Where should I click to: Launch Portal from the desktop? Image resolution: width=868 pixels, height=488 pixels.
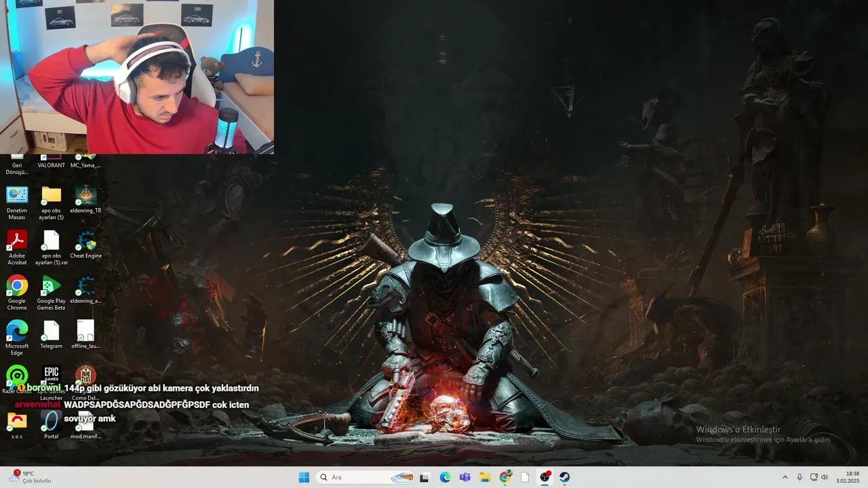pos(51,425)
